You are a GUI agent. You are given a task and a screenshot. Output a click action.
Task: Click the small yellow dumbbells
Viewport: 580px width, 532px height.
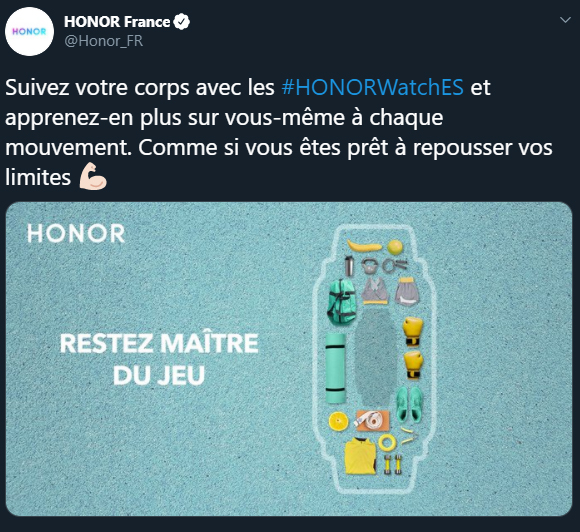(392, 465)
